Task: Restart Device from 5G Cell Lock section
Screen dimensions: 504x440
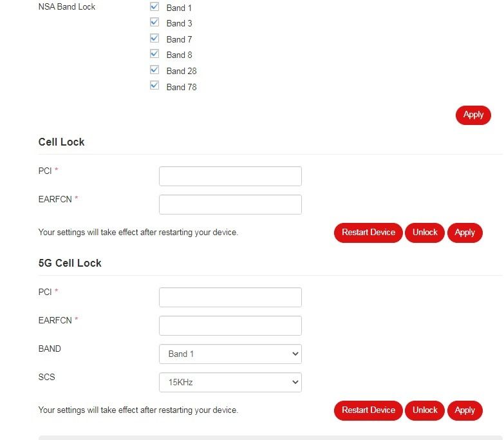Action: (368, 410)
